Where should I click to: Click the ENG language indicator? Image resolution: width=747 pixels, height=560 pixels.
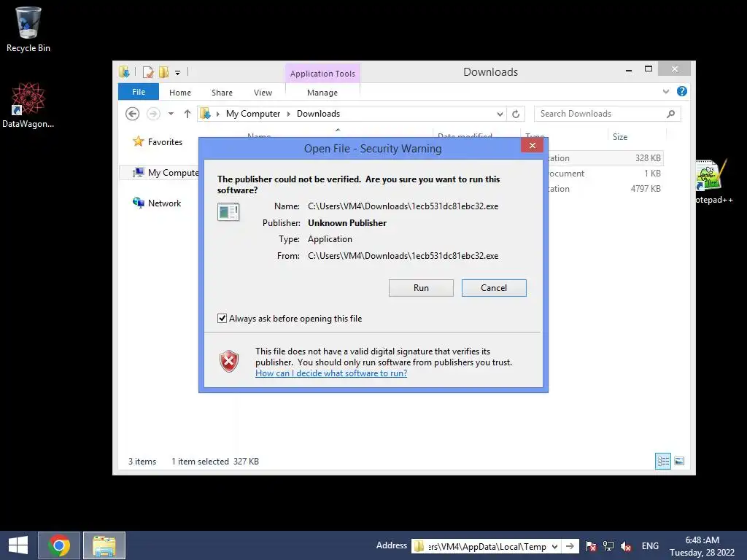click(x=650, y=546)
